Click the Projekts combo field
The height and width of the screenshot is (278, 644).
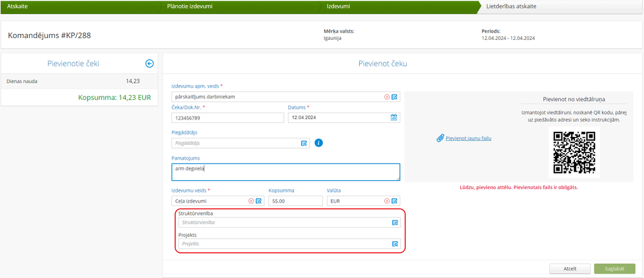coord(289,243)
